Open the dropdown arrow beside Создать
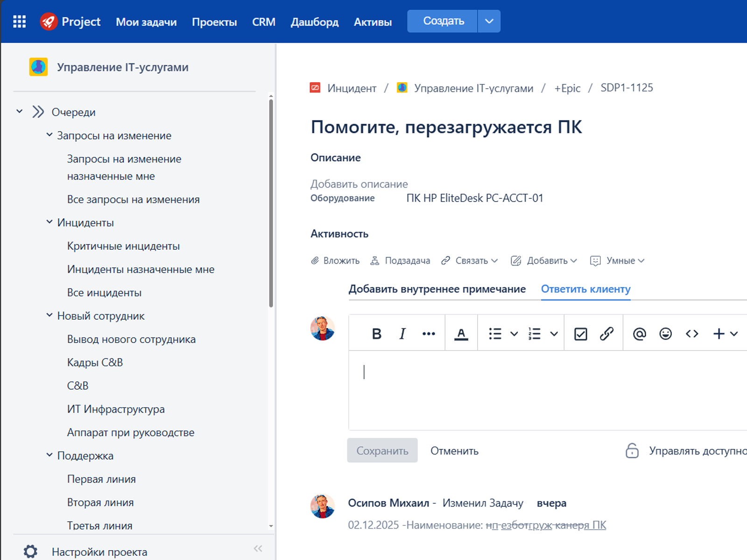The image size is (747, 560). pyautogui.click(x=489, y=21)
